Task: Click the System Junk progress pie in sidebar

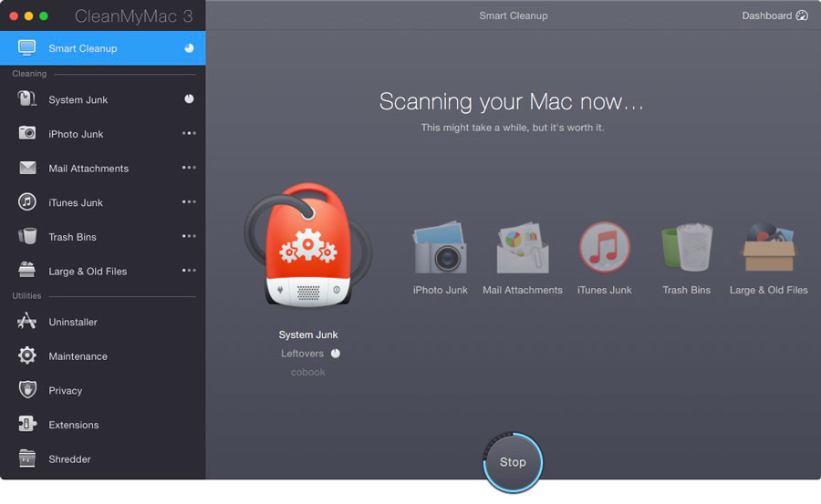Action: pos(189,99)
